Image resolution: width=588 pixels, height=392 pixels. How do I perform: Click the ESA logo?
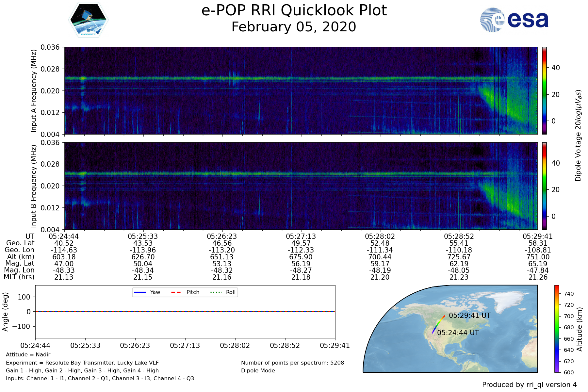pos(514,20)
